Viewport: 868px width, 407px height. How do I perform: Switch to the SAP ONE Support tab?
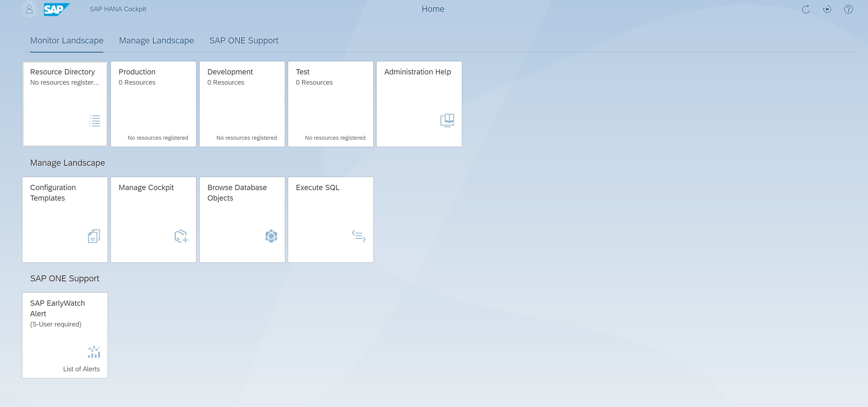244,40
